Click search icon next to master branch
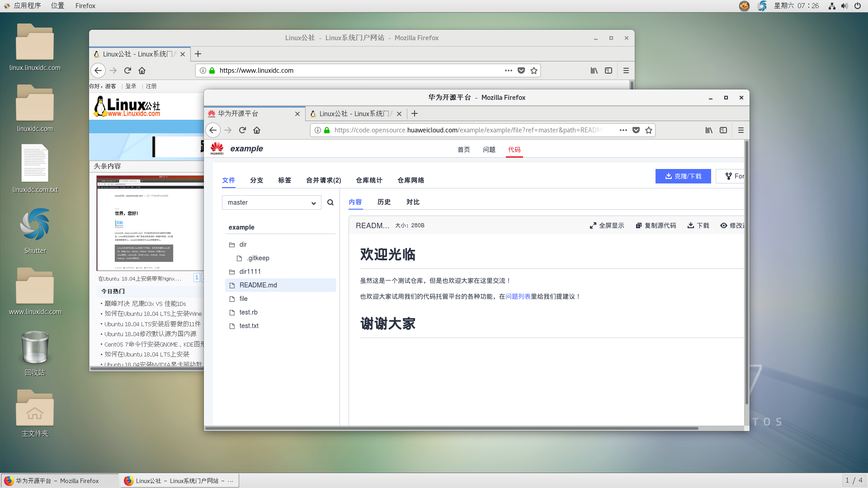This screenshot has width=868, height=488. point(330,202)
